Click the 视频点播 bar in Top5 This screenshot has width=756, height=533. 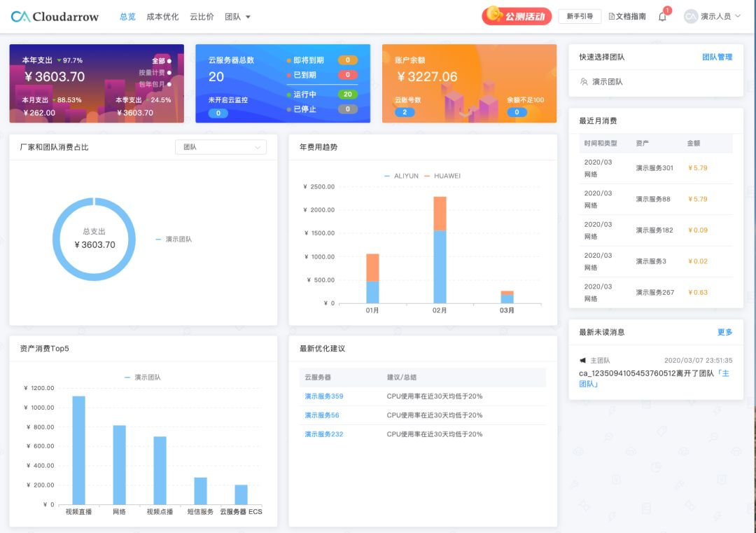coord(160,470)
